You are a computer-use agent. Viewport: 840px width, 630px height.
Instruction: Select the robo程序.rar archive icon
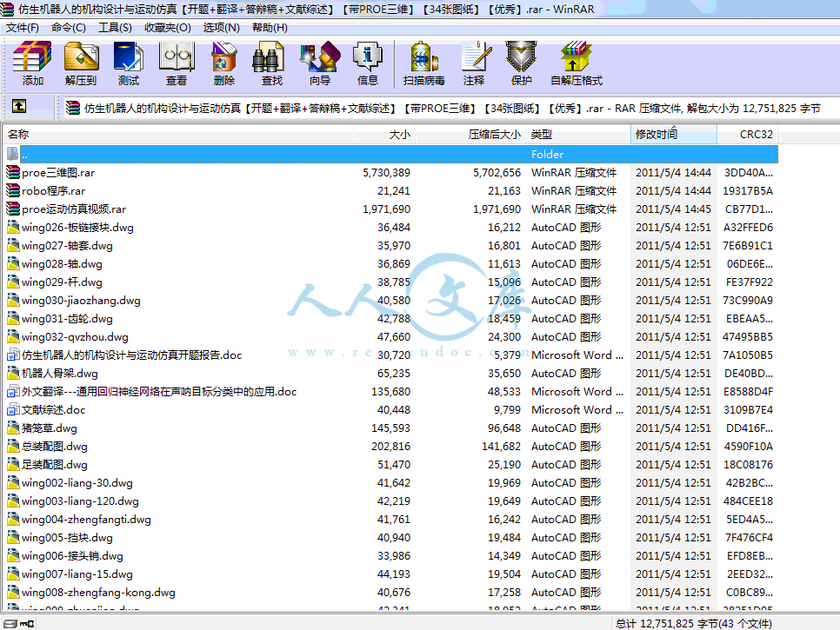[x=13, y=190]
